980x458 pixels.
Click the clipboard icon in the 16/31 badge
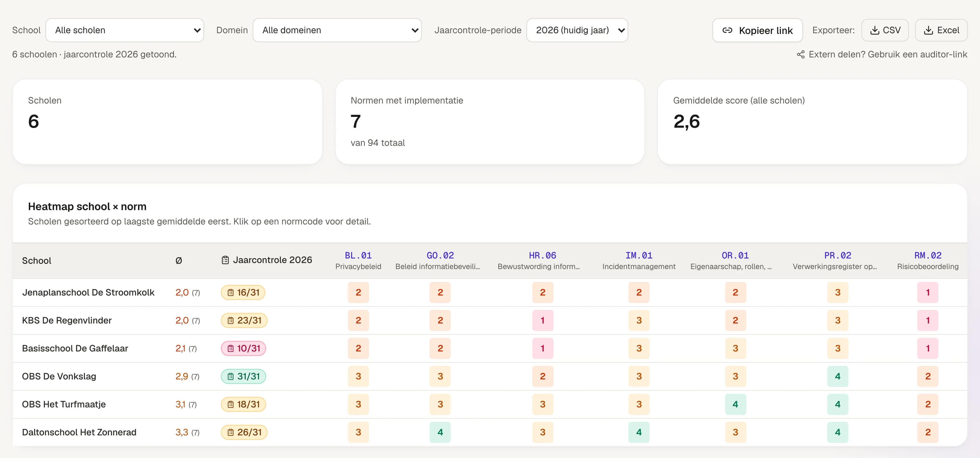pyautogui.click(x=231, y=293)
